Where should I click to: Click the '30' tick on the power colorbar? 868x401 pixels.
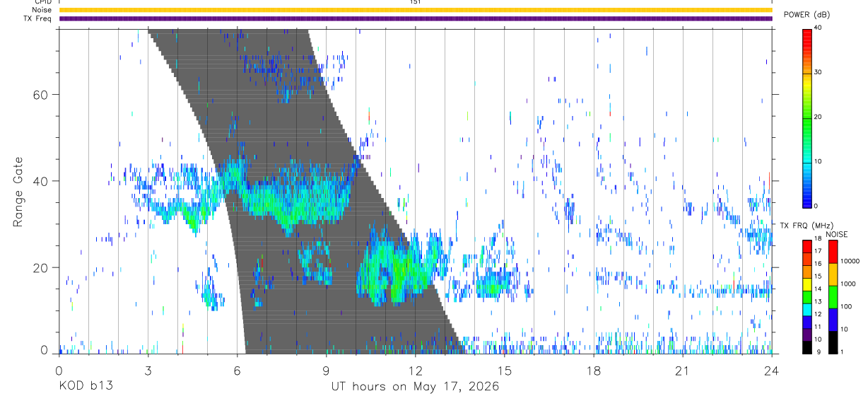coord(817,72)
